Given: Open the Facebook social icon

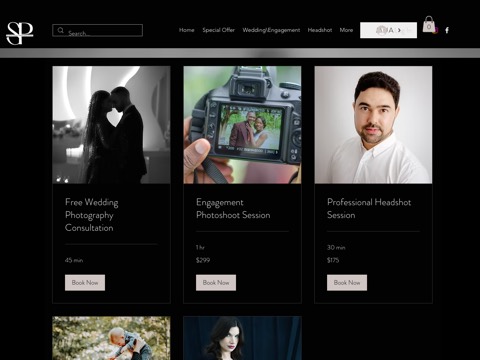Looking at the screenshot, I should point(447,30).
